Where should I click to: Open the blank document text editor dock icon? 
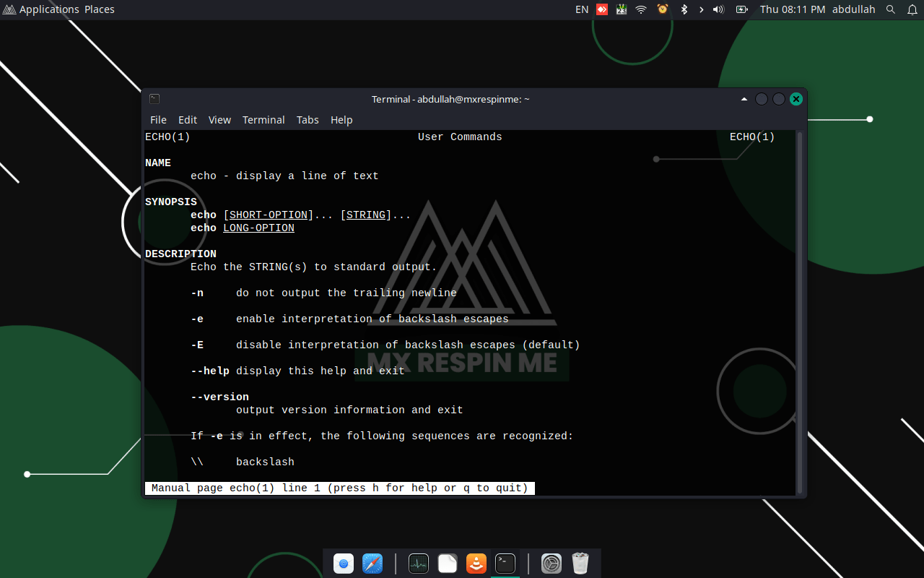tap(448, 564)
